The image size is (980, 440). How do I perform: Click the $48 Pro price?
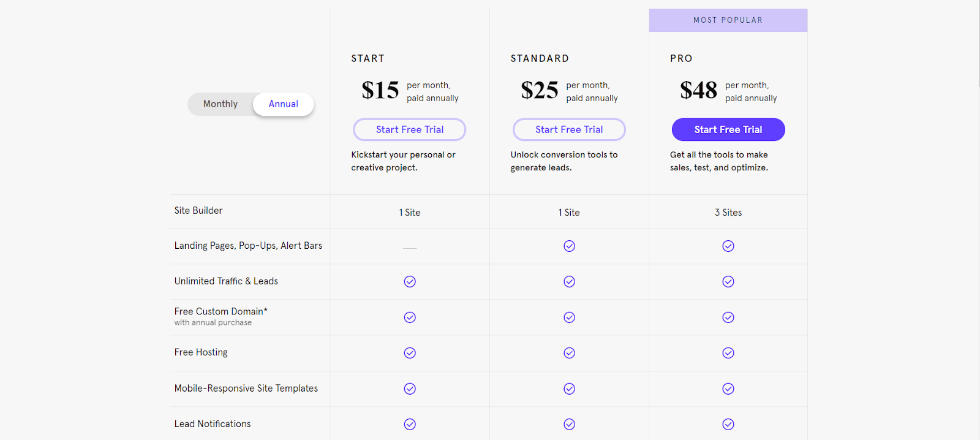click(x=698, y=90)
